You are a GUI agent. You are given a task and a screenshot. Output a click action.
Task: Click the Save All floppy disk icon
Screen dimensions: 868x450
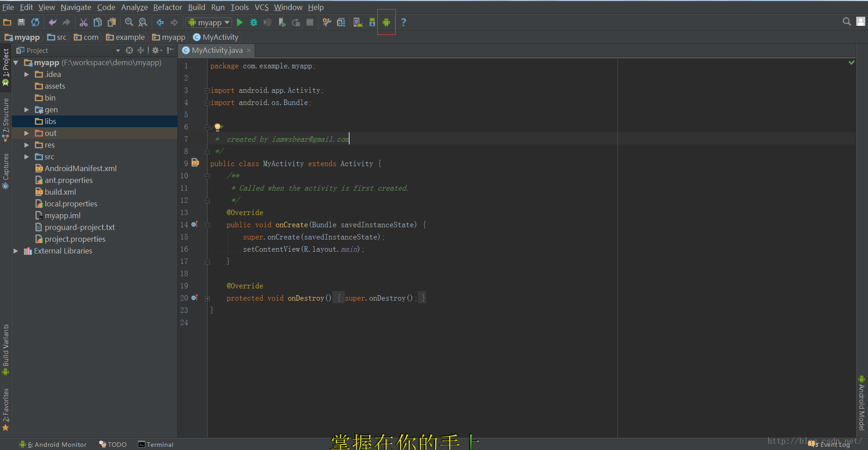[x=21, y=22]
